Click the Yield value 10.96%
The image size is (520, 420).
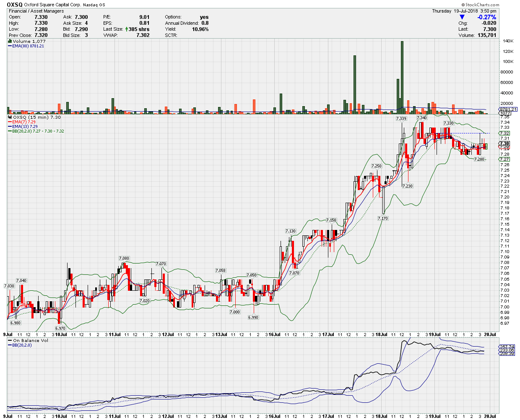[x=200, y=29]
